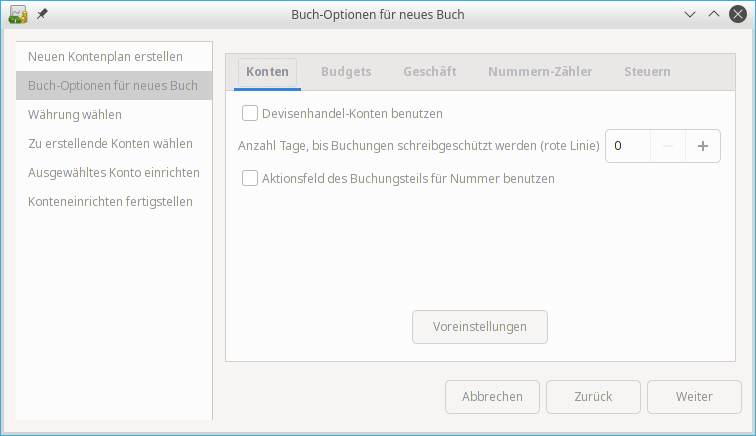Go back using Zurück button
The height and width of the screenshot is (436, 756).
pyautogui.click(x=593, y=396)
